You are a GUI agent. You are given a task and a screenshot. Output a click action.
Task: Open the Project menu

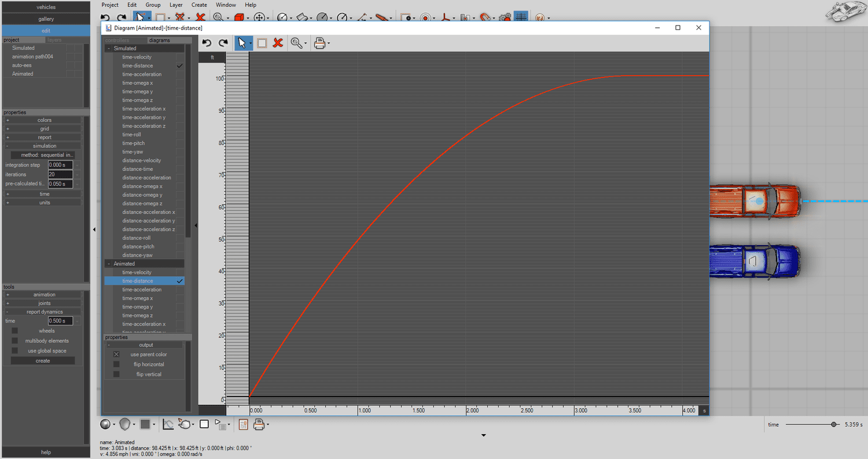[110, 5]
